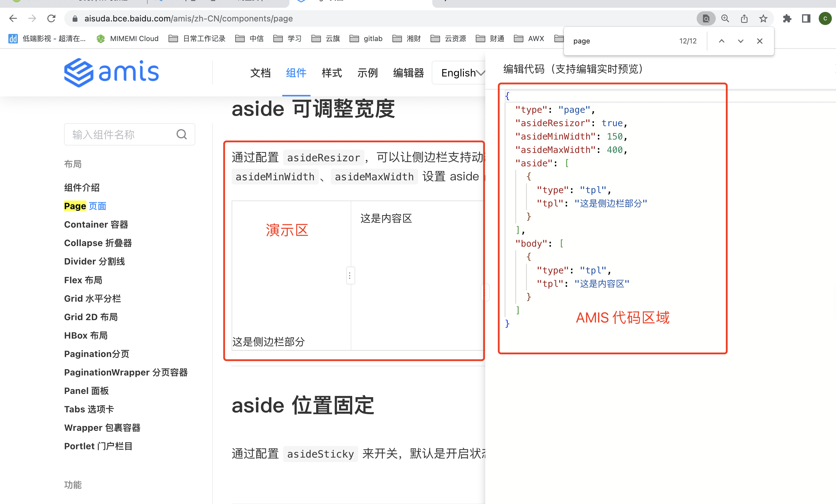Go to previous find result arrow

[x=721, y=41]
